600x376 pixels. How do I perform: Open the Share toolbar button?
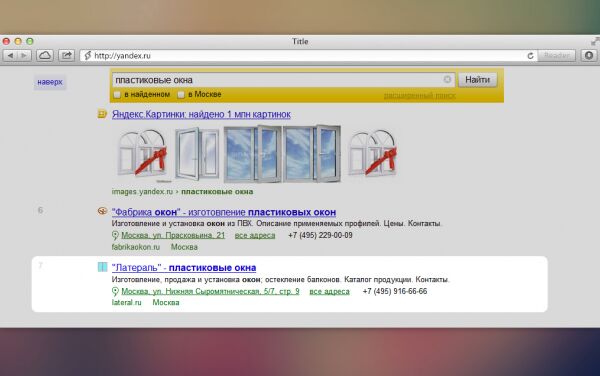(67, 56)
